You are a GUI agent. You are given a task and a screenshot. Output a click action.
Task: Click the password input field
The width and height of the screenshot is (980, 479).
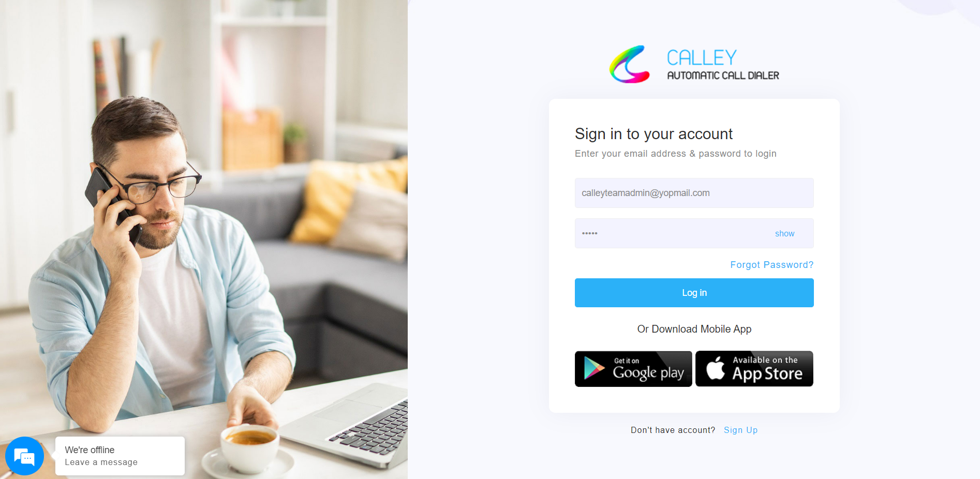click(694, 233)
